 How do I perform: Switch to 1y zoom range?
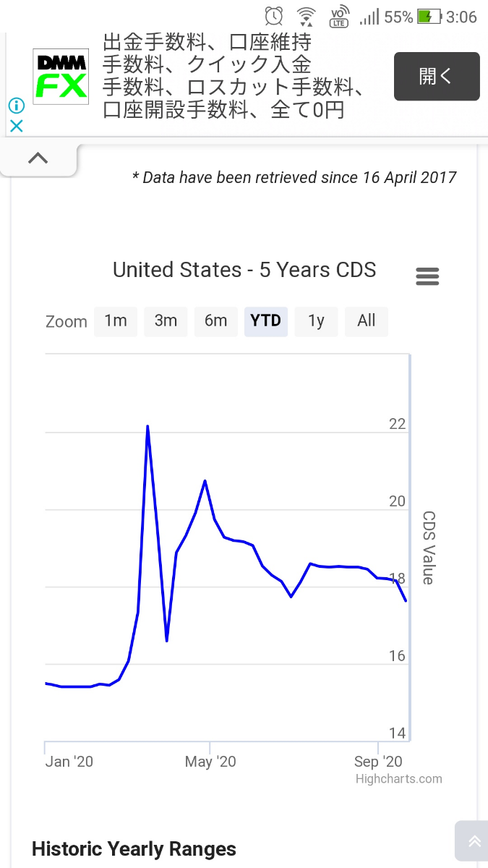(316, 321)
